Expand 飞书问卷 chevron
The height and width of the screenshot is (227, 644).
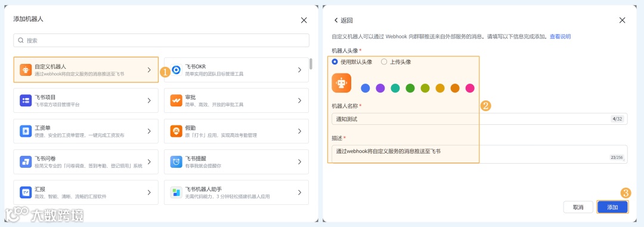(x=149, y=162)
